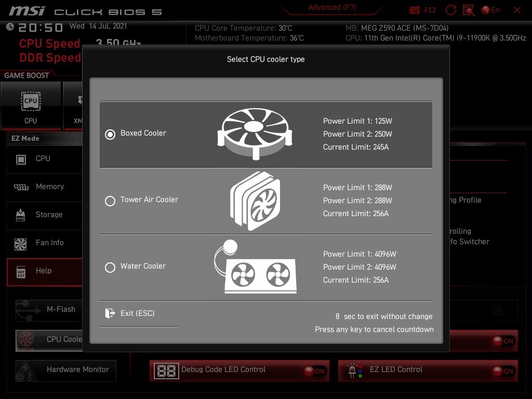Open the Hardware Monitor
Screen dimensions: 532x399
(x=66, y=370)
